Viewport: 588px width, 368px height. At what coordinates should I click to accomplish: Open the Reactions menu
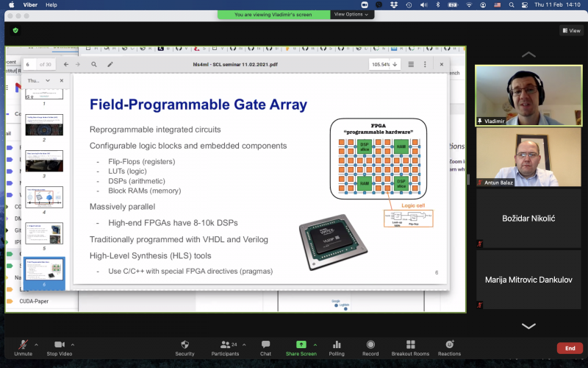(x=449, y=347)
